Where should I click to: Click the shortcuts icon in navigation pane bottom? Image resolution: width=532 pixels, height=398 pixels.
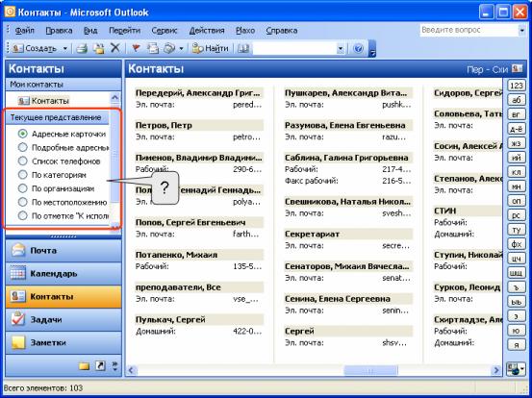point(100,365)
